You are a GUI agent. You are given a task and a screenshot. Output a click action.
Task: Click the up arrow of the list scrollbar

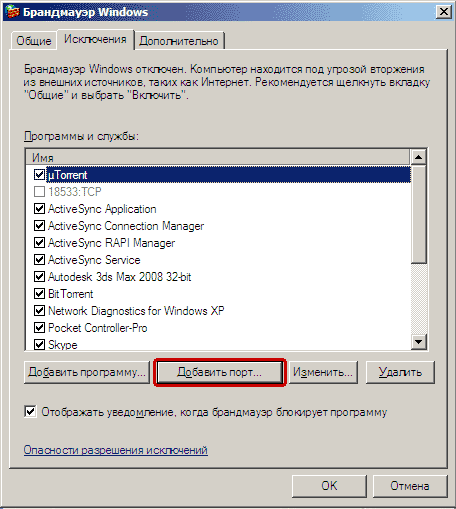pyautogui.click(x=418, y=157)
